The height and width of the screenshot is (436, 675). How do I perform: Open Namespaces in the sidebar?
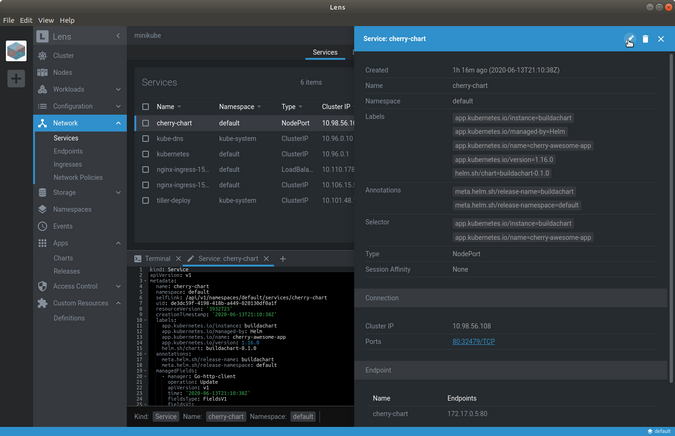tap(73, 209)
